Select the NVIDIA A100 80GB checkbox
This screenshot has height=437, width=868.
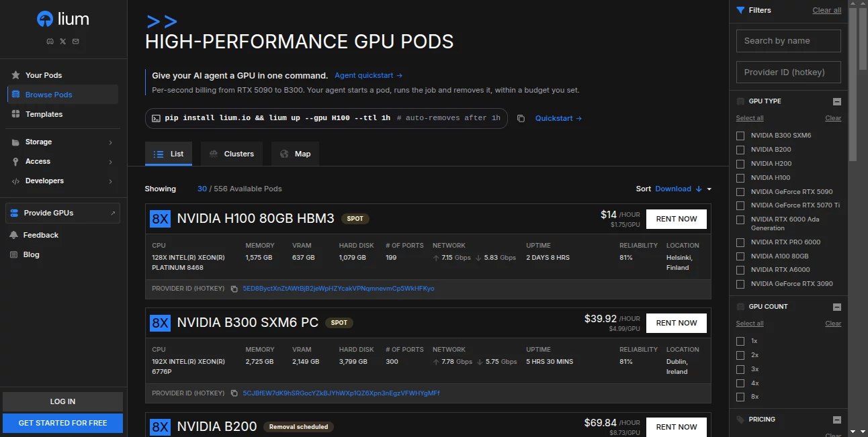pyautogui.click(x=740, y=256)
